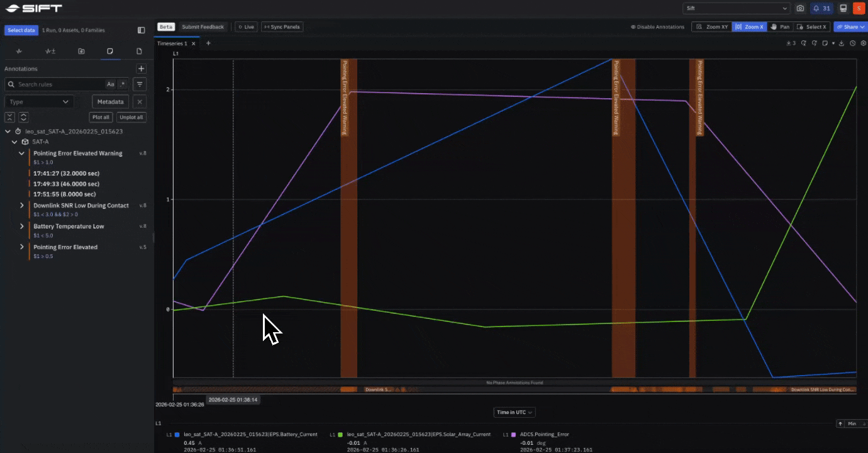Image resolution: width=868 pixels, height=453 pixels.
Task: Click the clock history icon above the chart
Action: 853,43
